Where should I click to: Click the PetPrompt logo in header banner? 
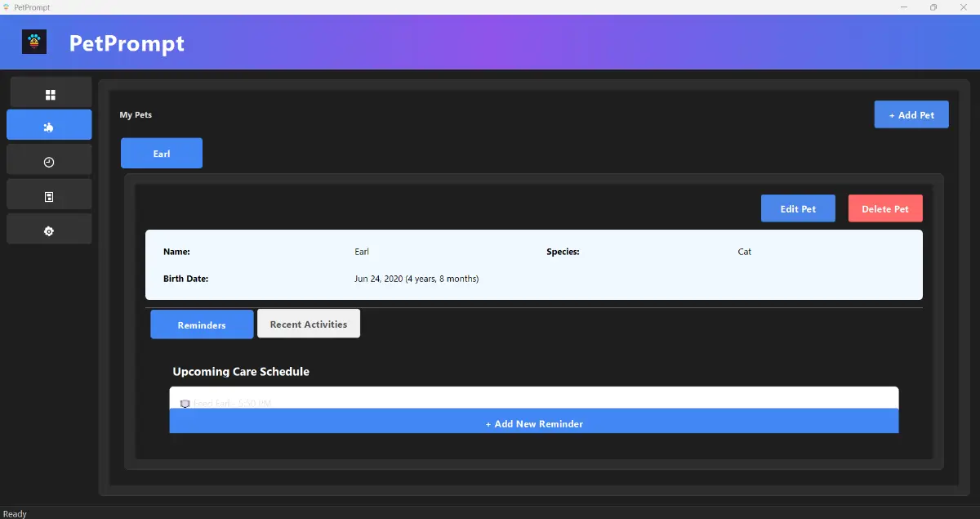point(34,42)
